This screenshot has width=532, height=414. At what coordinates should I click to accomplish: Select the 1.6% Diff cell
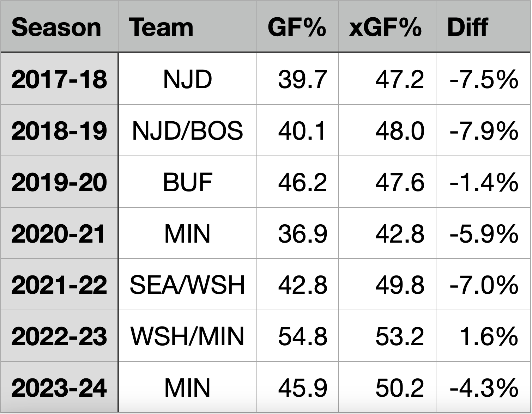(489, 336)
